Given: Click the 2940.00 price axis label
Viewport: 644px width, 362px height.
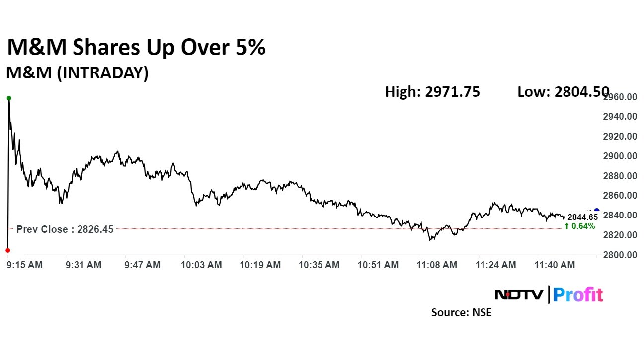Looking at the screenshot, I should [x=620, y=117].
